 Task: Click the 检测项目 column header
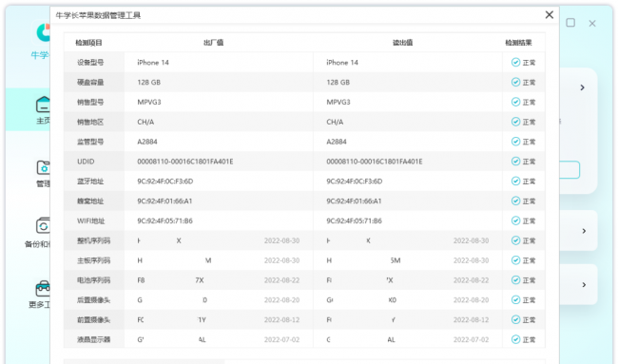coord(88,43)
